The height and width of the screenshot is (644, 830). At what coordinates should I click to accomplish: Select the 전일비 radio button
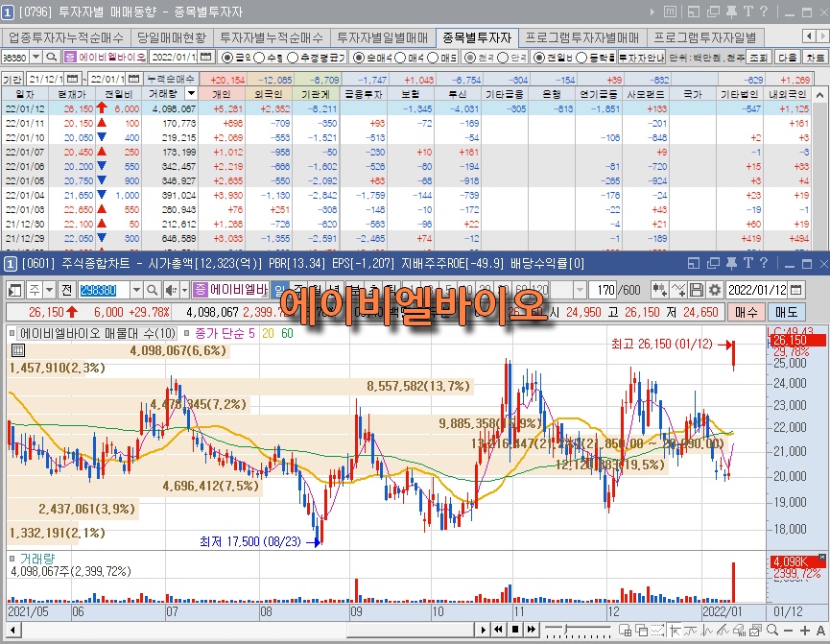538,58
